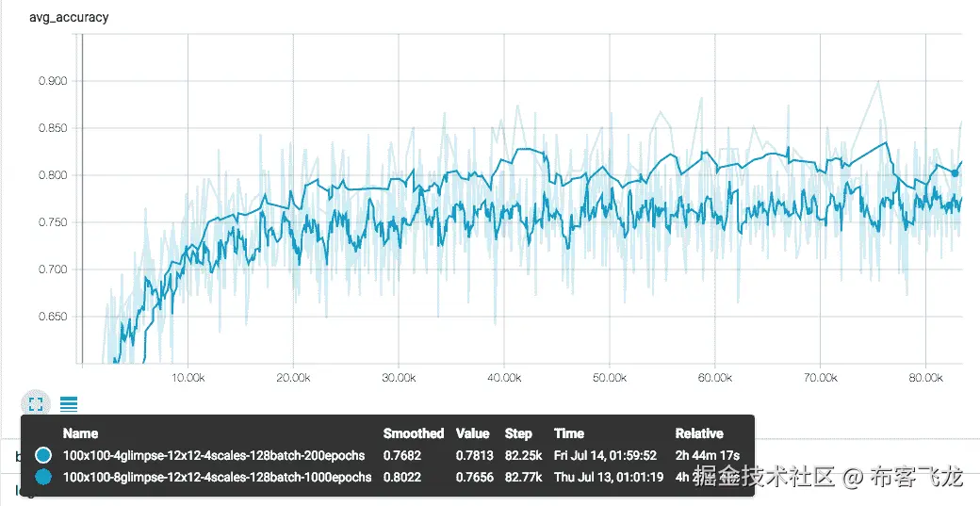Click smoothed value 0.8022

[x=401, y=478]
